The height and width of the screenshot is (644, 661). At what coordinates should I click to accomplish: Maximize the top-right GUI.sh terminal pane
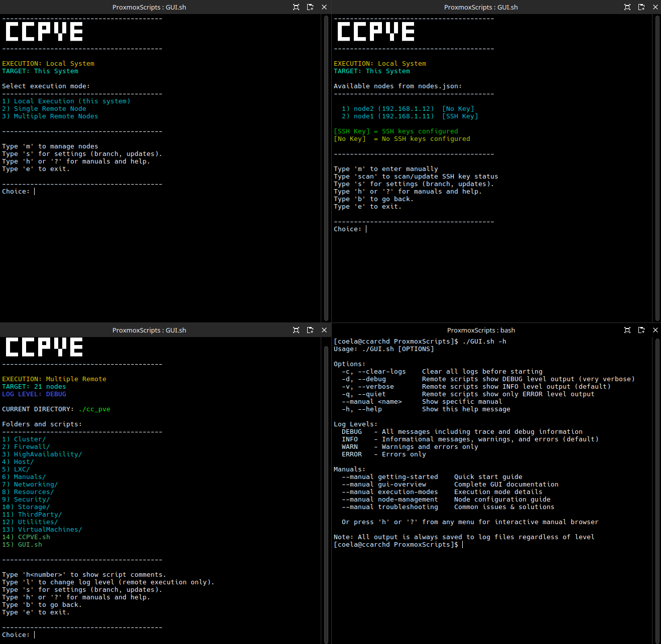[627, 7]
